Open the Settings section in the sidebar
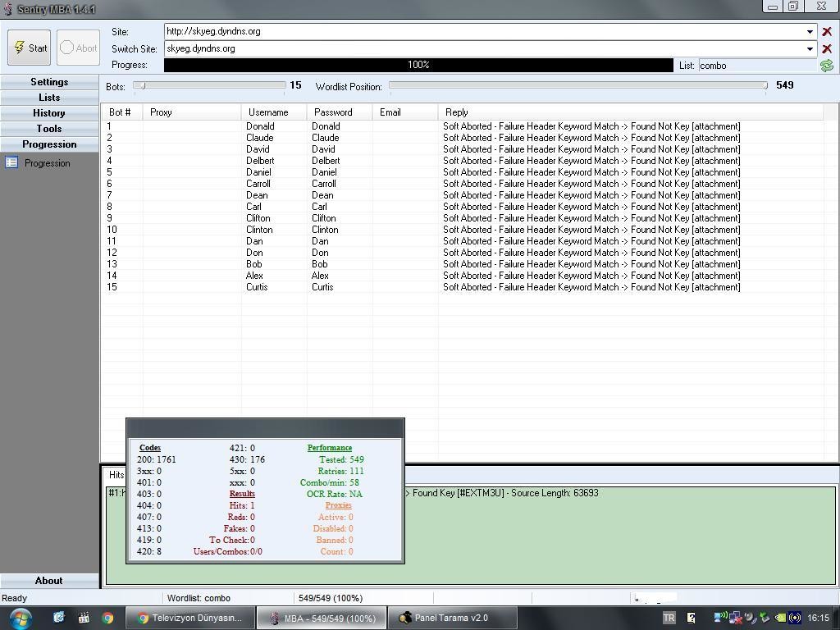Image resolution: width=840 pixels, height=630 pixels. click(49, 82)
